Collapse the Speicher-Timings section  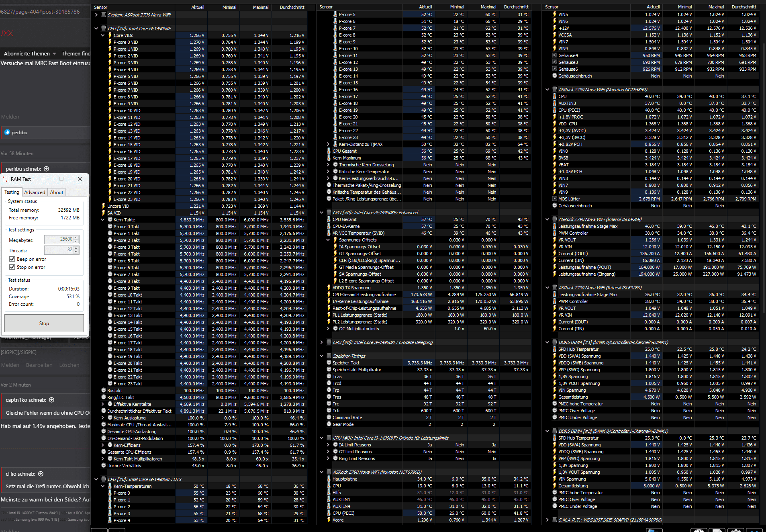[x=321, y=356]
